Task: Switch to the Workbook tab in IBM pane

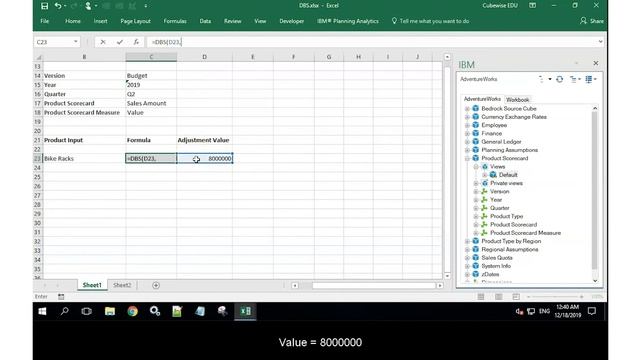Action: pos(518,100)
